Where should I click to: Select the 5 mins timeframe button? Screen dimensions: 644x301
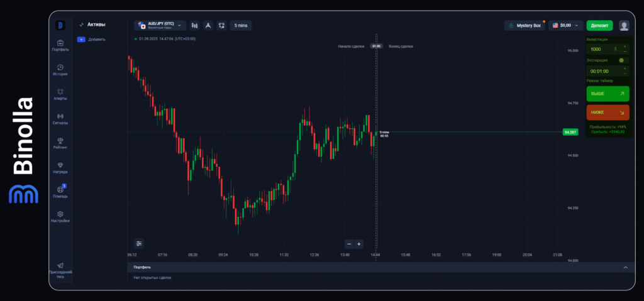click(241, 25)
